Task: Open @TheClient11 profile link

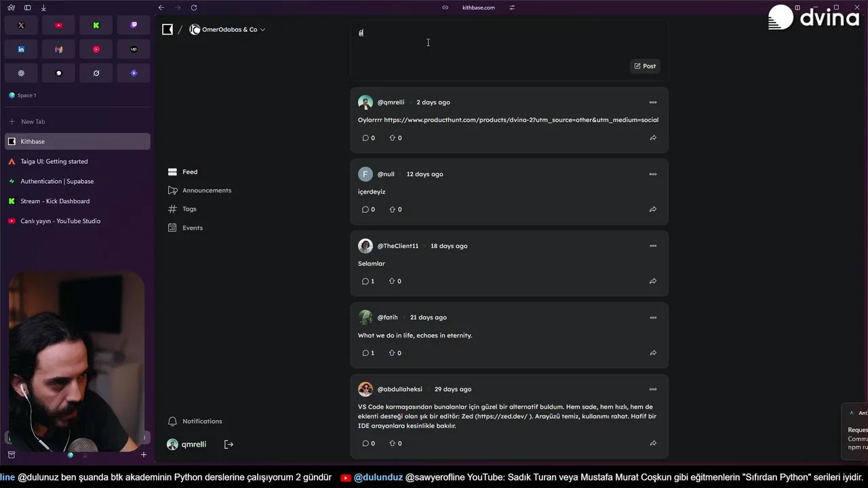Action: (397, 246)
